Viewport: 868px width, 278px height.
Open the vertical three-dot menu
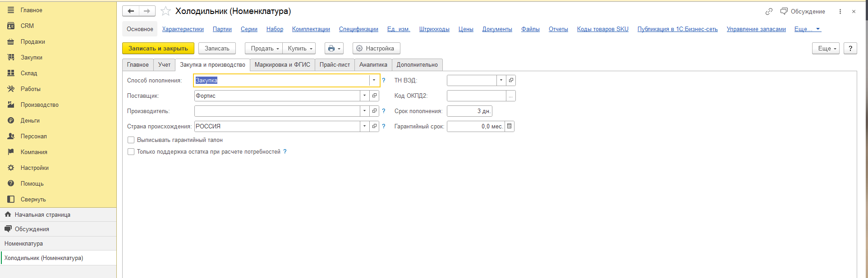pos(840,11)
